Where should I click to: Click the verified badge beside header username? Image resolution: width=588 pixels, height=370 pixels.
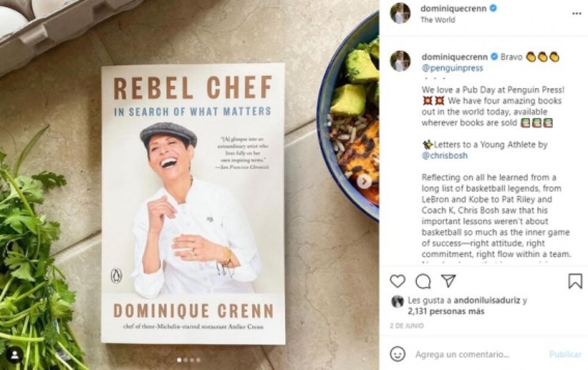494,8
